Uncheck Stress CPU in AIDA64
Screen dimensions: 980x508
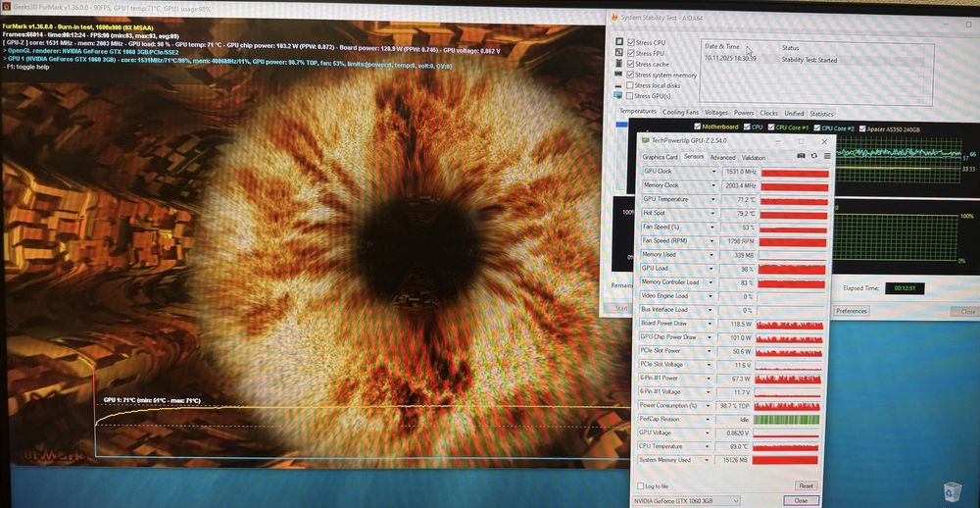(x=630, y=42)
